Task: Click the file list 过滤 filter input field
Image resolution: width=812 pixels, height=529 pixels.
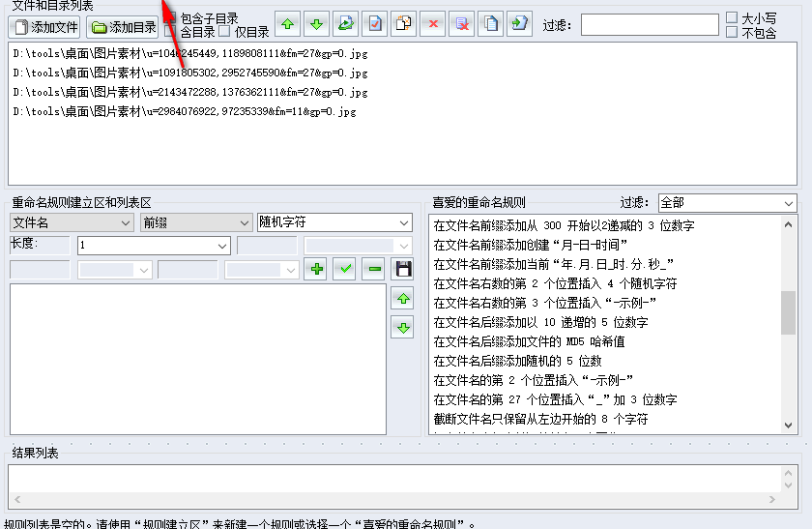Action: [x=650, y=25]
